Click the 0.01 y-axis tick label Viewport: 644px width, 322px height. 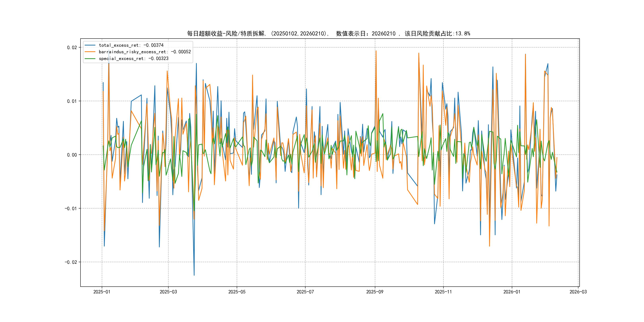coord(72,101)
